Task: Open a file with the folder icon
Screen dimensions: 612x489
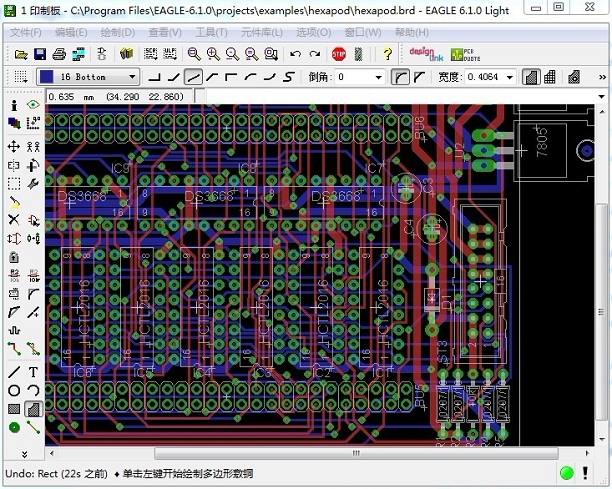Action: [21, 54]
